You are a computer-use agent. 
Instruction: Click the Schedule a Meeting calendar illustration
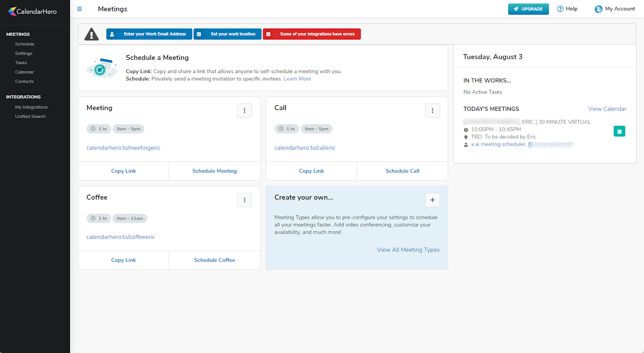102,68
